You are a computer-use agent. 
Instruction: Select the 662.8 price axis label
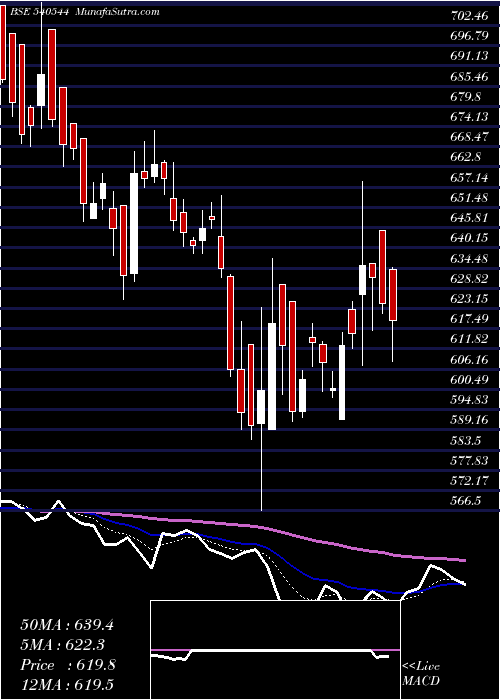point(466,157)
